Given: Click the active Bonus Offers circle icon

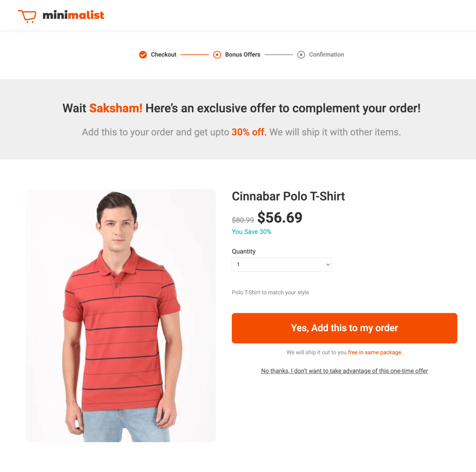Looking at the screenshot, I should pyautogui.click(x=217, y=55).
